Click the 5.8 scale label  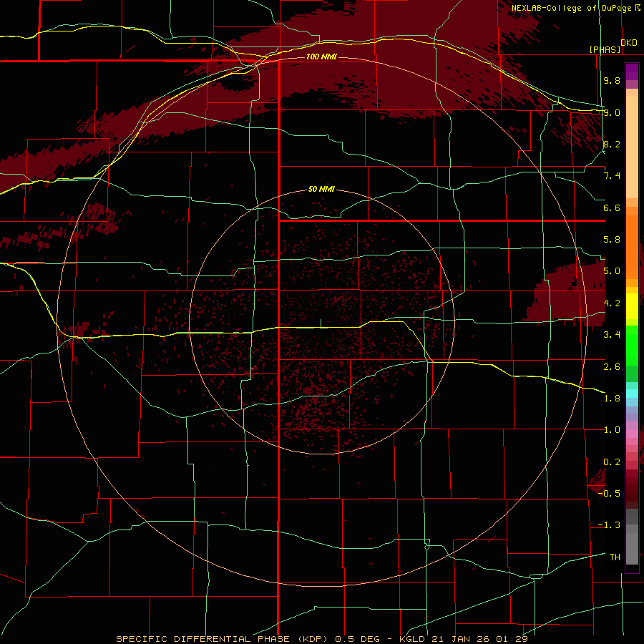point(612,240)
